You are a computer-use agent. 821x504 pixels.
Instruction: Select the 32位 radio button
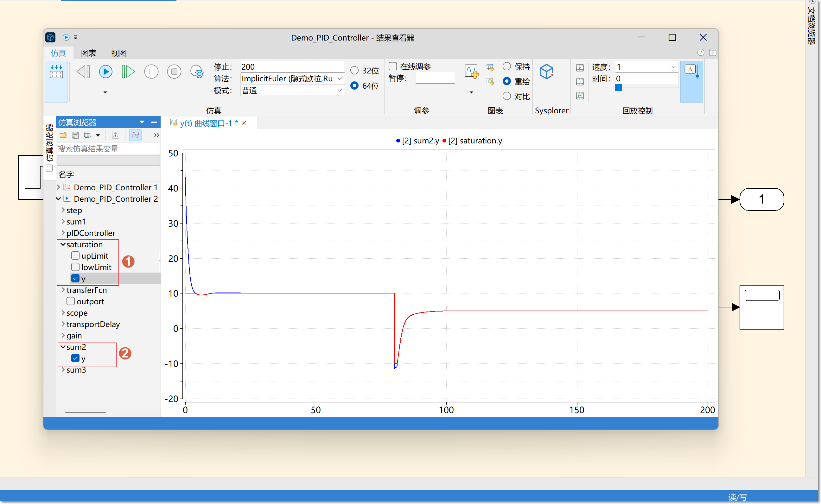[354, 70]
